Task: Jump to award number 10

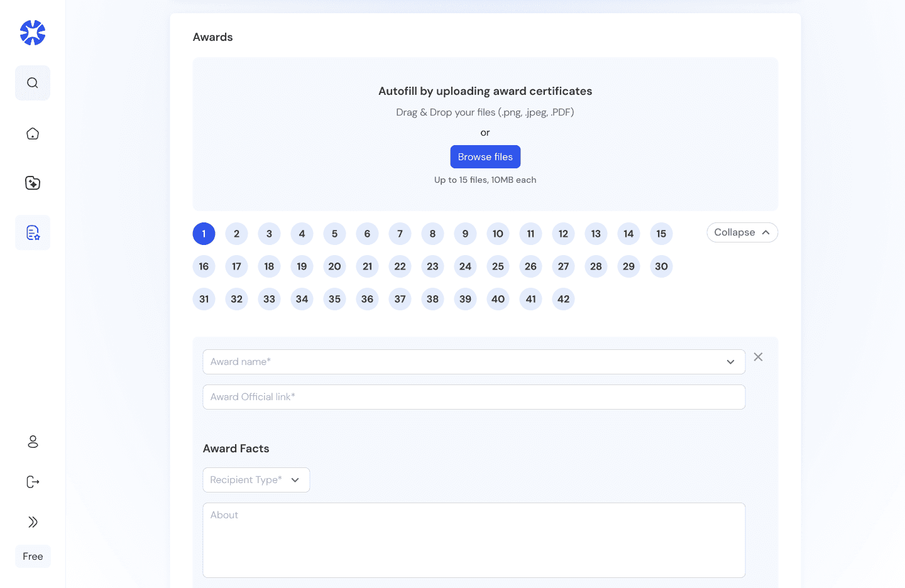Action: click(498, 234)
